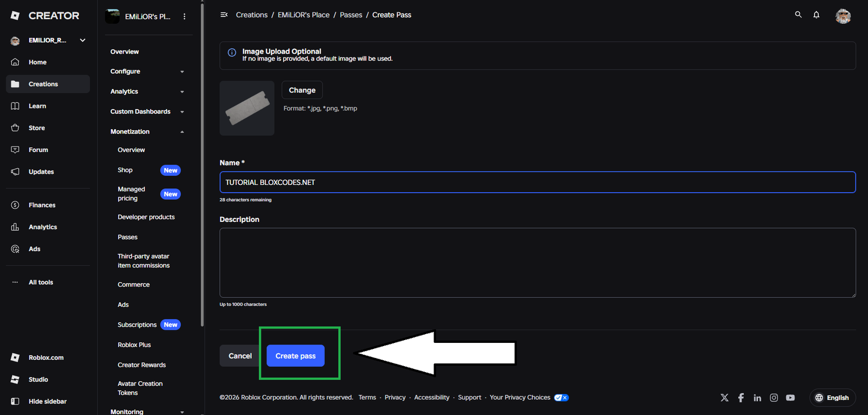Screen dimensions: 868x415
Task: Open the Shop menu item
Action: [x=125, y=170]
